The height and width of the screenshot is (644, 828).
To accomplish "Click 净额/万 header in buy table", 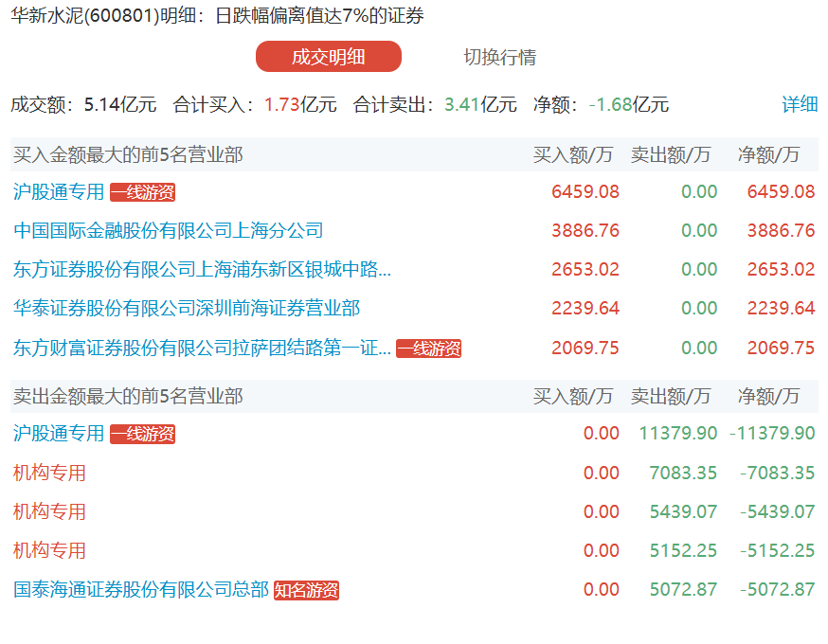I will pos(769,154).
